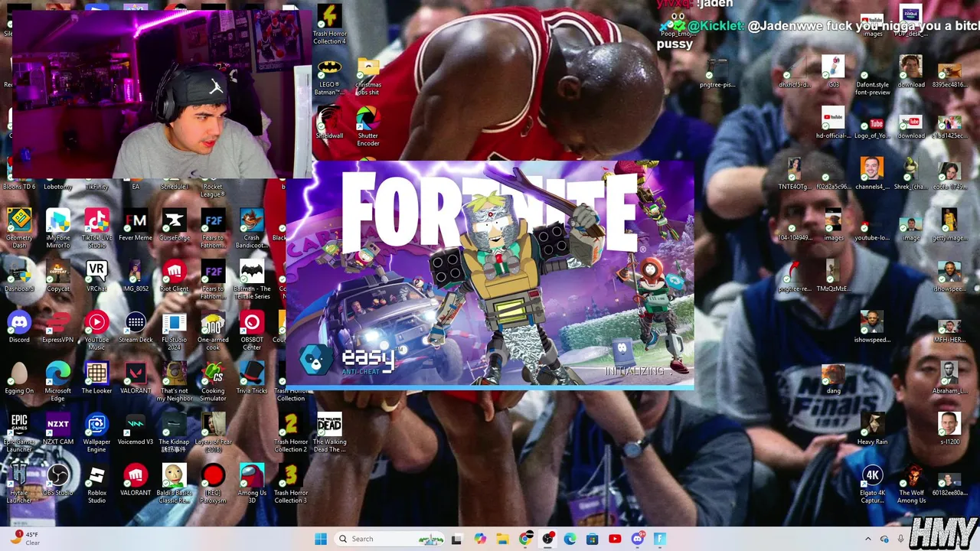Open The Looker game icon
The height and width of the screenshot is (551, 980).
96,378
